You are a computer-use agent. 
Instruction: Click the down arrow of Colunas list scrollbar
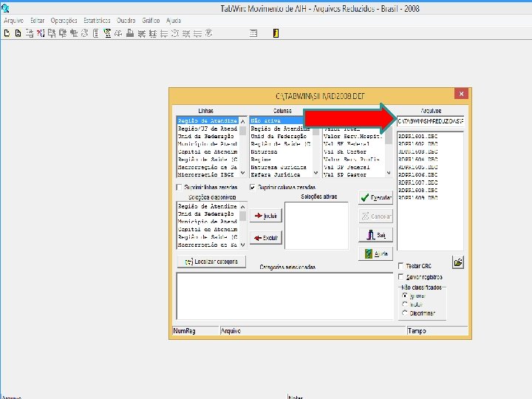pyautogui.click(x=316, y=173)
